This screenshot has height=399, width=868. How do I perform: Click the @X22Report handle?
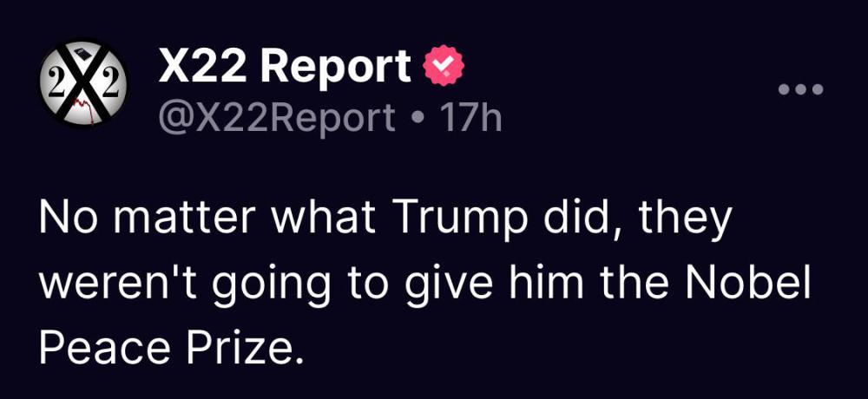point(276,117)
